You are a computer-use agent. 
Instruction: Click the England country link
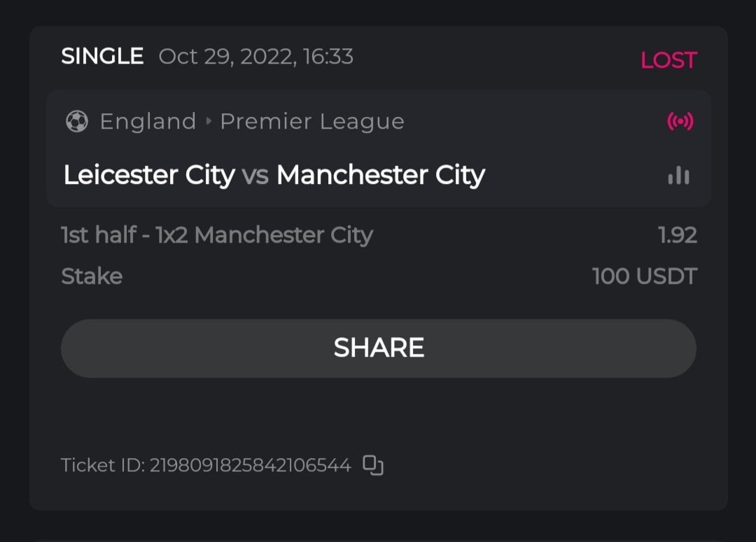coord(148,122)
